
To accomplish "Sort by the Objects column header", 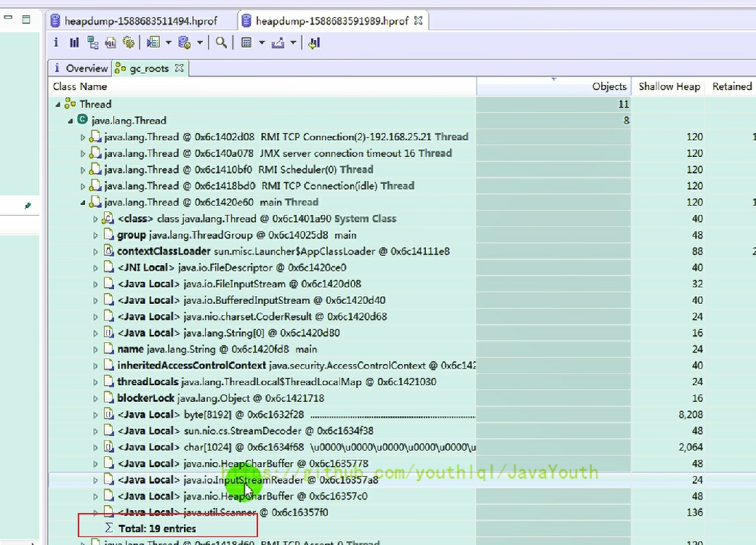I will click(608, 86).
